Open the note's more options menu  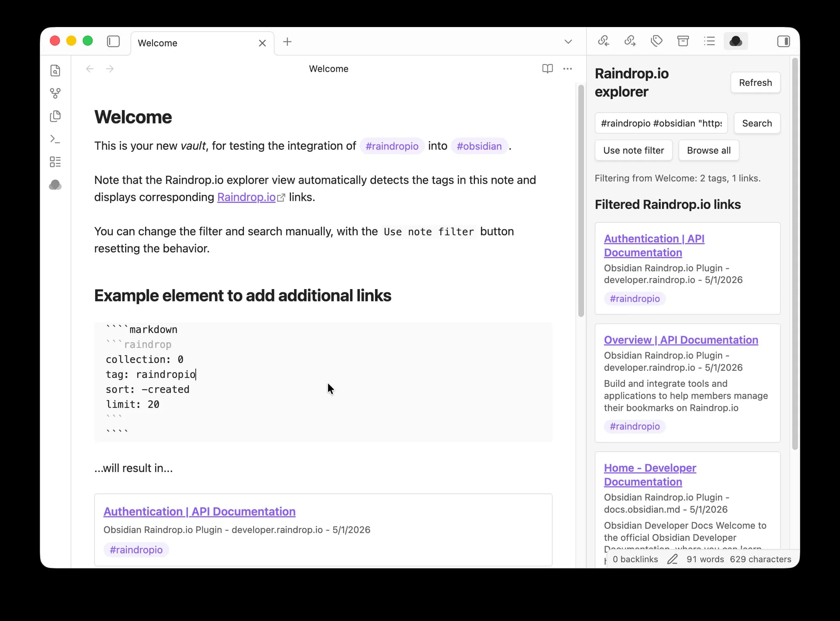568,68
